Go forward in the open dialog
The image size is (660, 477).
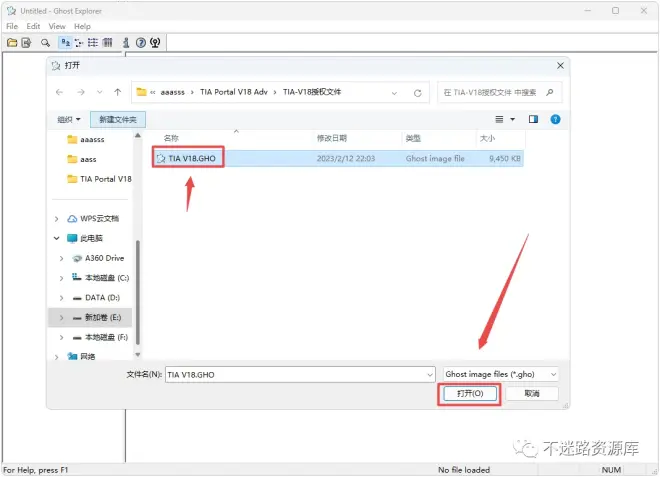tap(81, 92)
